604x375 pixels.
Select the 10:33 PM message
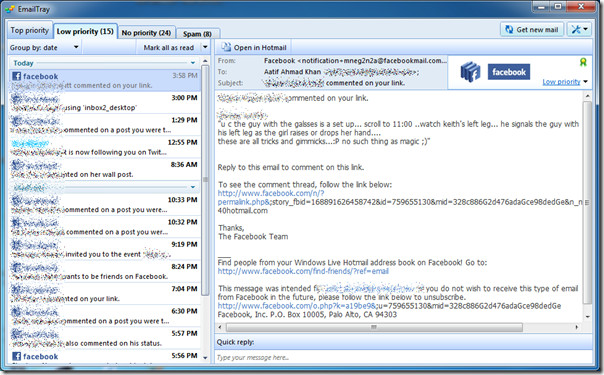click(105, 205)
